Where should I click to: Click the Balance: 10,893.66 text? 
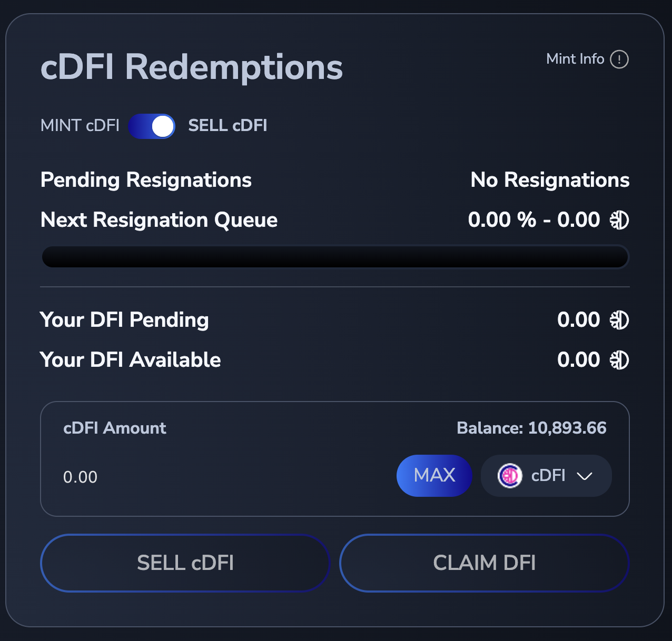531,428
